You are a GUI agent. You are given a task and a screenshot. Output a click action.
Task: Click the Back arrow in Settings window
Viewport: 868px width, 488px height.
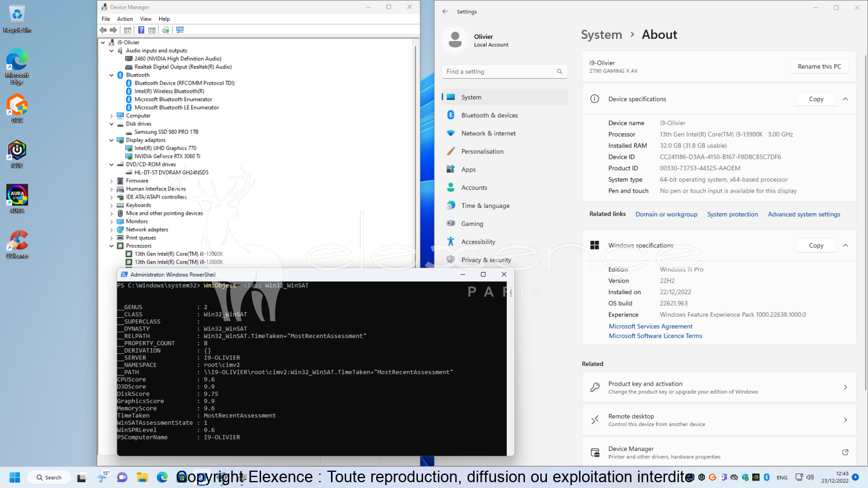[445, 12]
